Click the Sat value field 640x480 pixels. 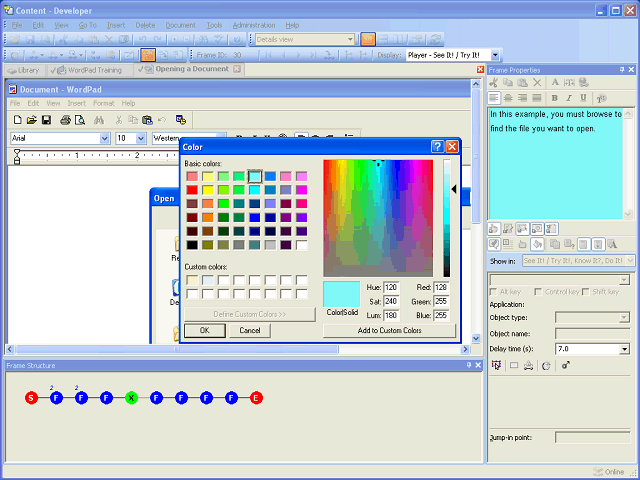click(x=391, y=301)
